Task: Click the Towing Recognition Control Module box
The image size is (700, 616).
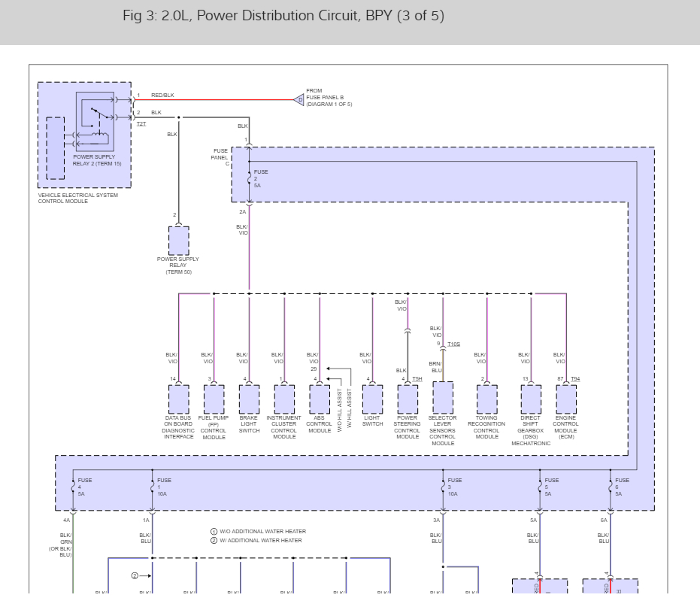Action: (487, 399)
